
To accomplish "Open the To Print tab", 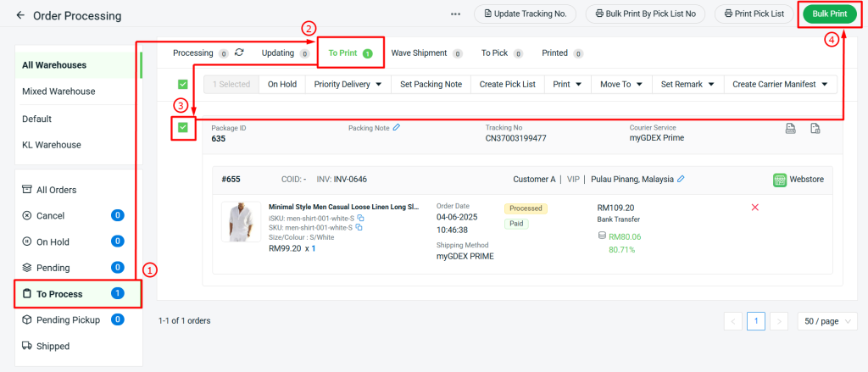I will (x=350, y=53).
